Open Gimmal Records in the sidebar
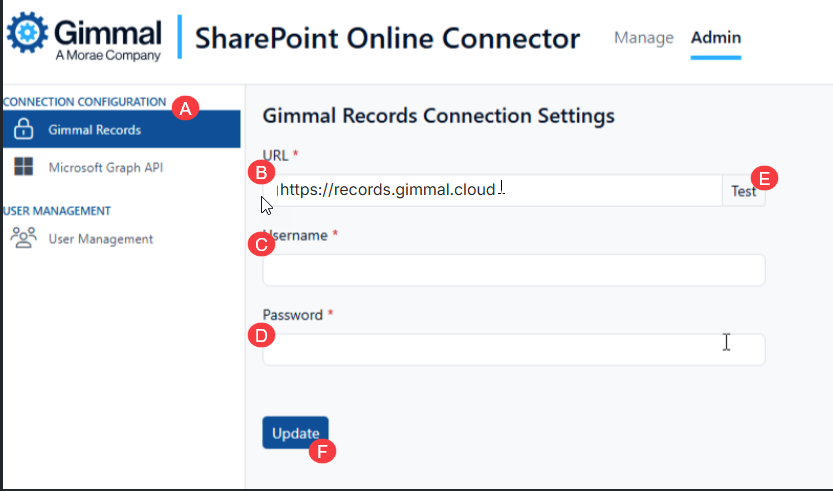This screenshot has width=833, height=491. click(95, 130)
